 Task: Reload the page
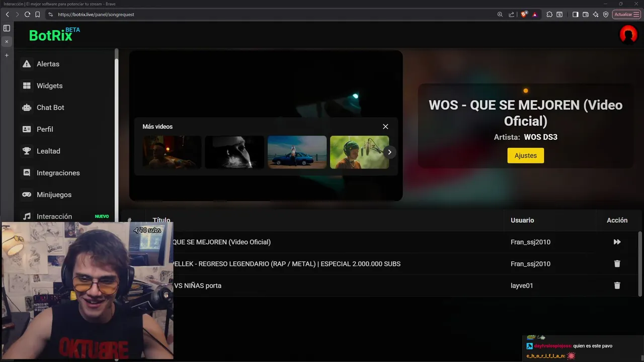pos(27,15)
